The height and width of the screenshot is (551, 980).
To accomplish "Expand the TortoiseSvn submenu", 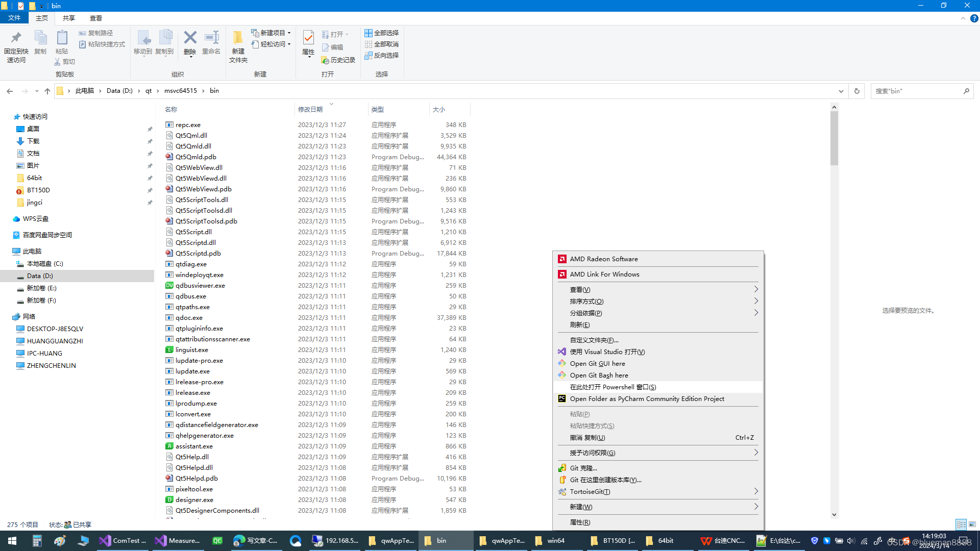I will tap(658, 491).
